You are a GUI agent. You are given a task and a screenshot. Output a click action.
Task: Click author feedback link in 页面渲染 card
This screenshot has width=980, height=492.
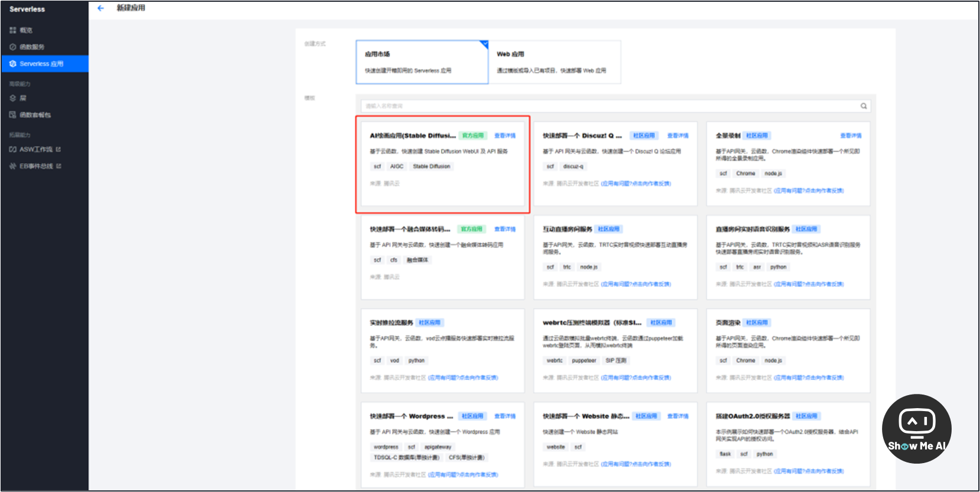(809, 377)
